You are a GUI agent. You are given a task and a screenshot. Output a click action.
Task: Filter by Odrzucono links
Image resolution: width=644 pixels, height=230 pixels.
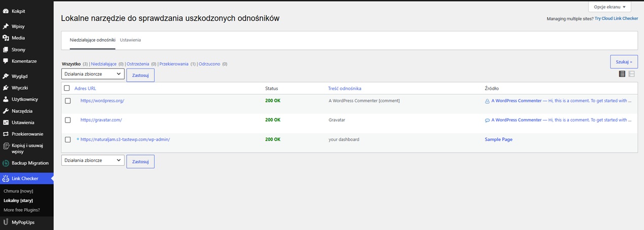point(210,64)
